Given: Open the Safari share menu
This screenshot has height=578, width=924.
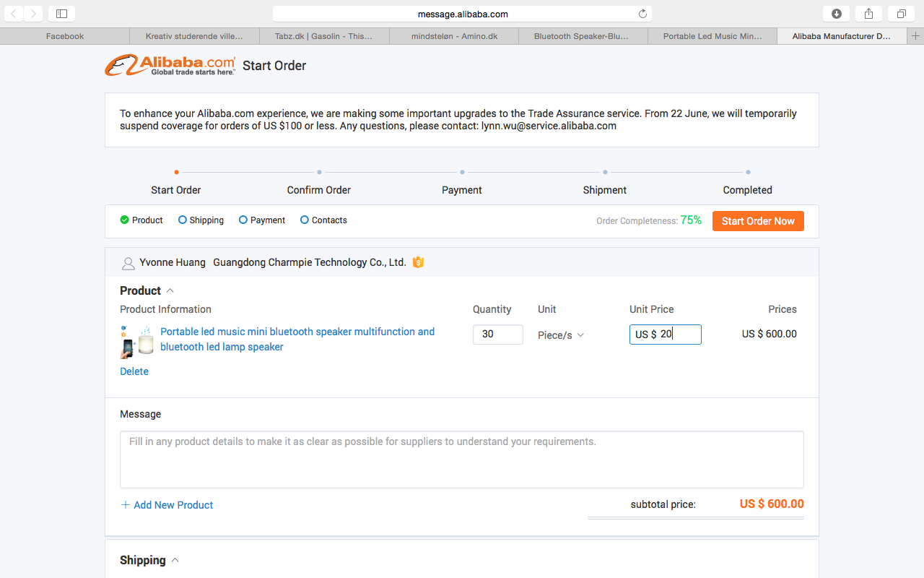Looking at the screenshot, I should pos(868,14).
